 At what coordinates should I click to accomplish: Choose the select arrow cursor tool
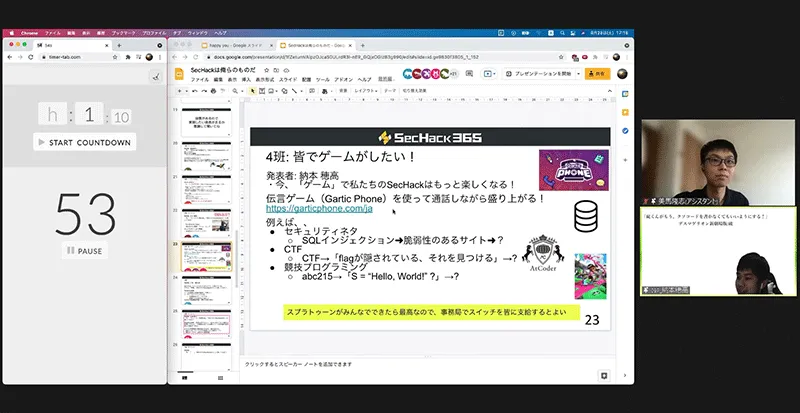point(252,91)
